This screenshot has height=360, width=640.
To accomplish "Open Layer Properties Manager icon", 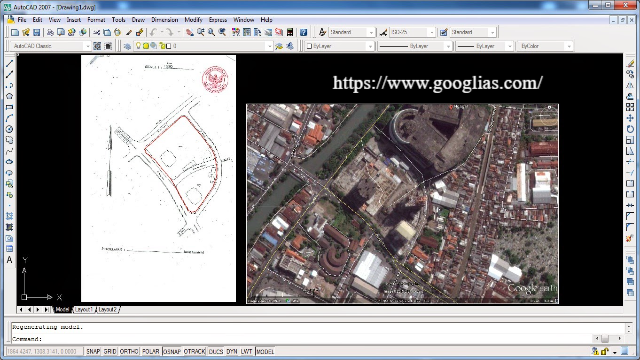I will [127, 46].
